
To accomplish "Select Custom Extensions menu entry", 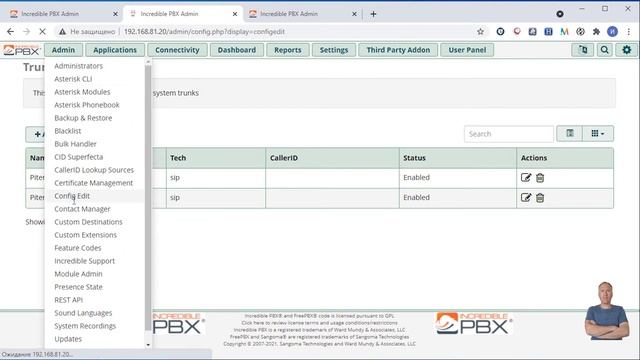I will [x=85, y=235].
